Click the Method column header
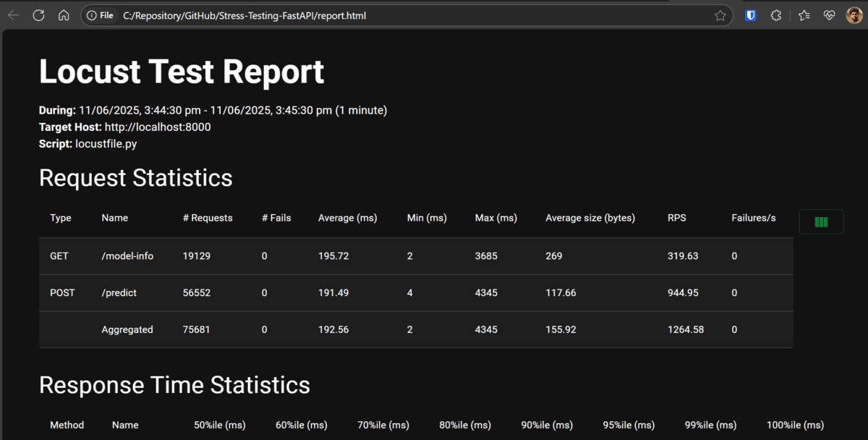Screen dimensions: 868x440 67,425
